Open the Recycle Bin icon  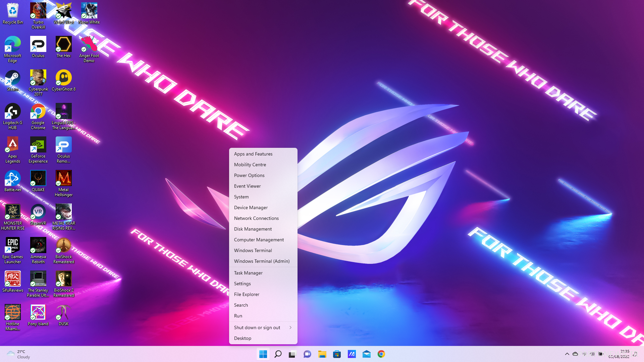12,13
